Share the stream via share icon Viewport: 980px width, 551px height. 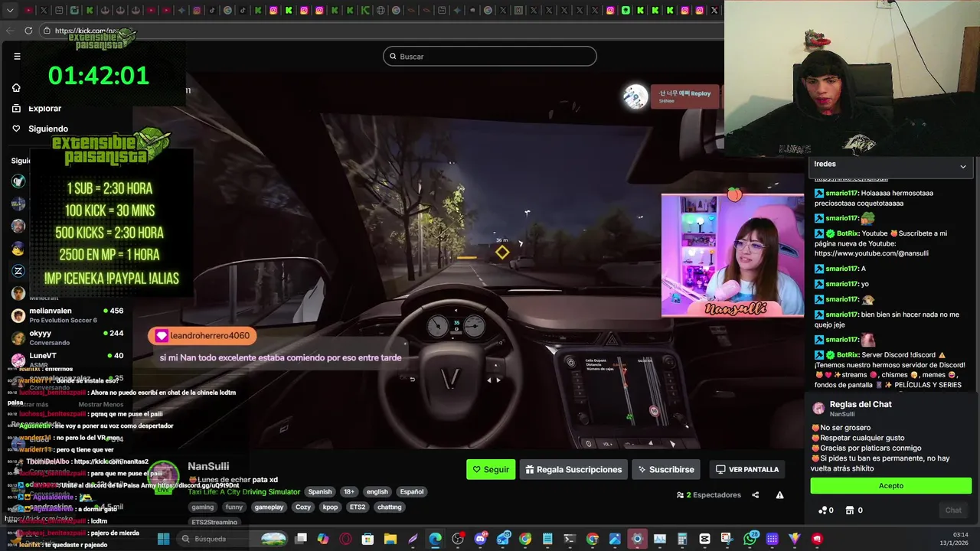point(755,495)
